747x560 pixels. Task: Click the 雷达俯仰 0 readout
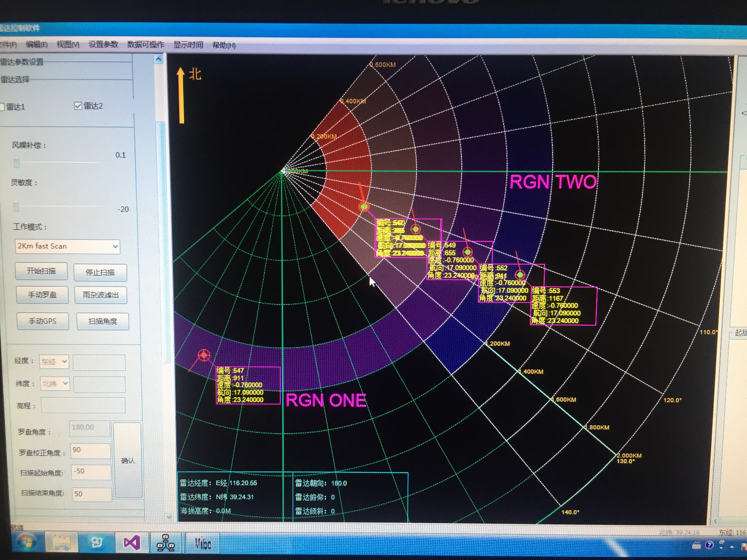click(315, 497)
